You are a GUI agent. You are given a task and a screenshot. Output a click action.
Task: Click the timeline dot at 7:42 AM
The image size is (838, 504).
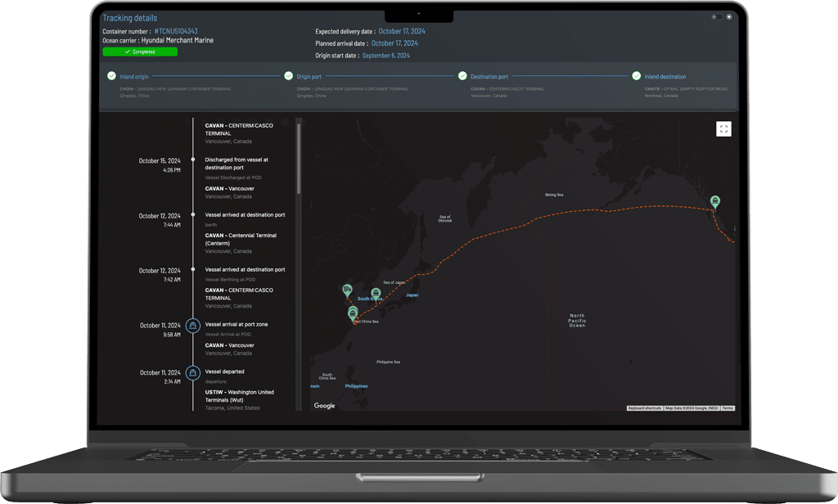click(x=193, y=269)
